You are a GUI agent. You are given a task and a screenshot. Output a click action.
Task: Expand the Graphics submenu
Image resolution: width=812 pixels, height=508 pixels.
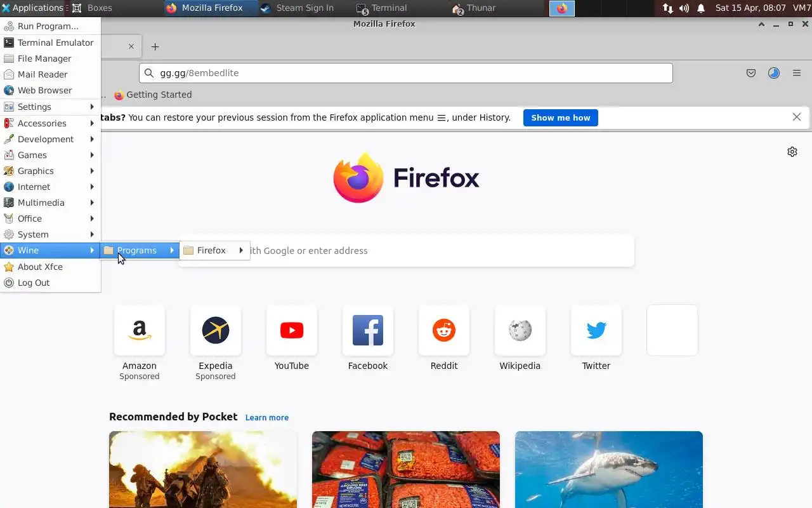click(50, 171)
